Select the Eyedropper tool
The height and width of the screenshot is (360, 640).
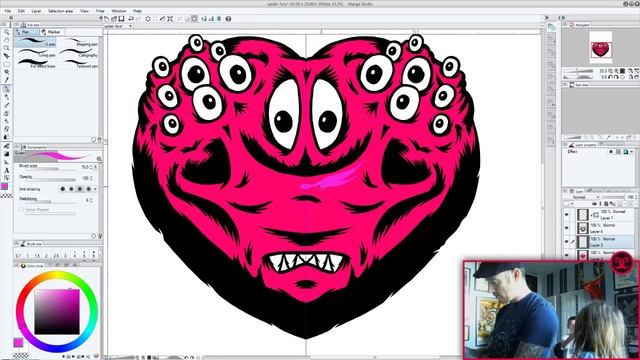pyautogui.click(x=7, y=80)
